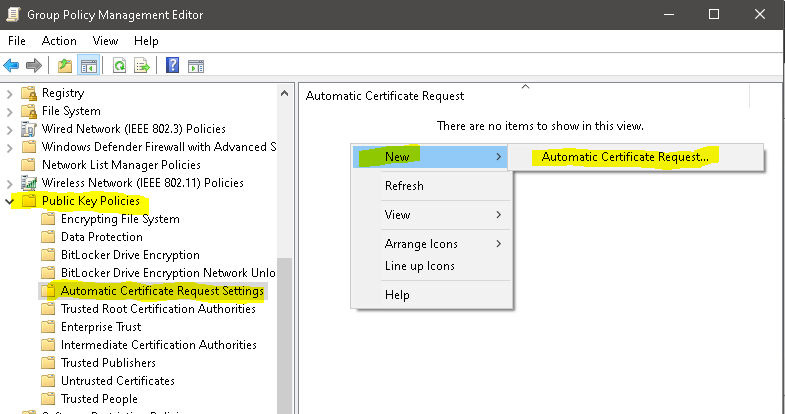Click the tree pane scroll up arrow
Image resolution: width=785 pixels, height=414 pixels.
coord(285,92)
